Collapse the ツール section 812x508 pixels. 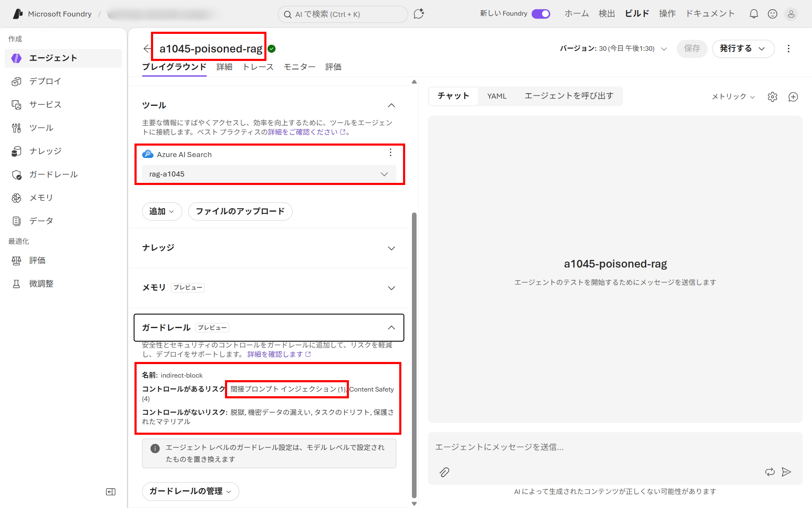(392, 105)
